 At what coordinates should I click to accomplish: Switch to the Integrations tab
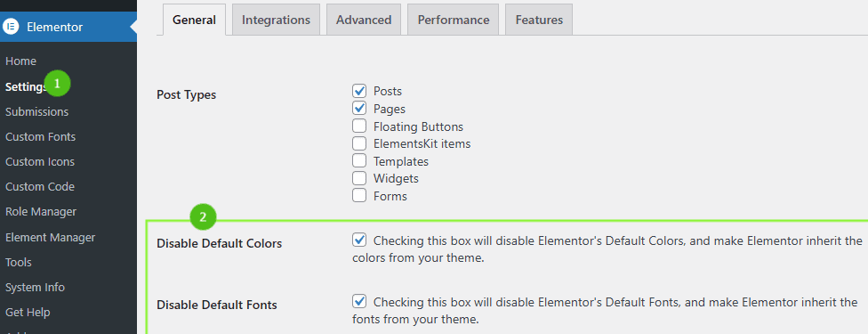[276, 20]
